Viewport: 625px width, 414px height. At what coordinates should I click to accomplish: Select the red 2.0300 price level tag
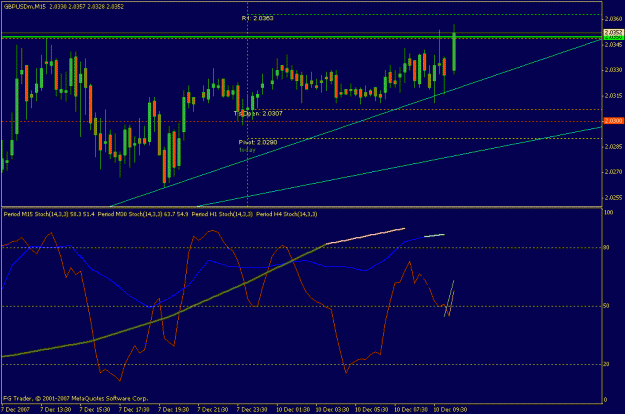click(613, 121)
